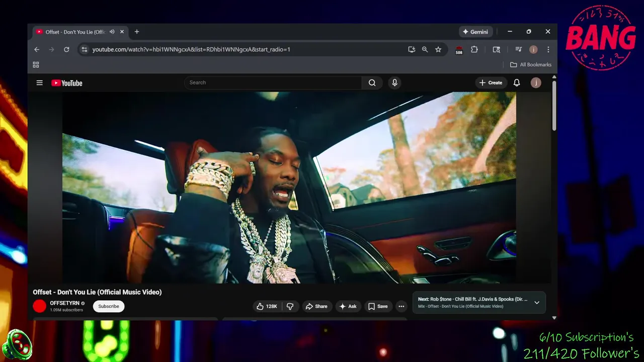Viewport: 644px width, 362px height.
Task: Like the video with 128K likes
Action: tap(267, 306)
